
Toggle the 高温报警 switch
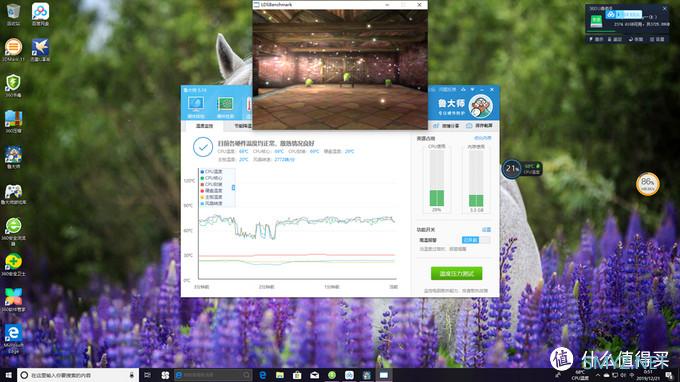[x=476, y=240]
